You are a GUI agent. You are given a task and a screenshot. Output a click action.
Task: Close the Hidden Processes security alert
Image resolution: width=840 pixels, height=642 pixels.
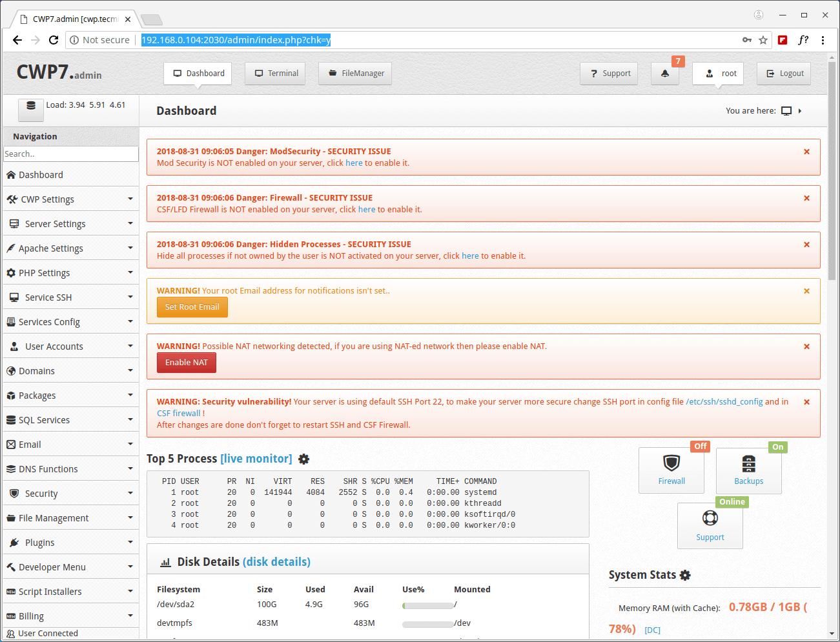pyautogui.click(x=806, y=245)
